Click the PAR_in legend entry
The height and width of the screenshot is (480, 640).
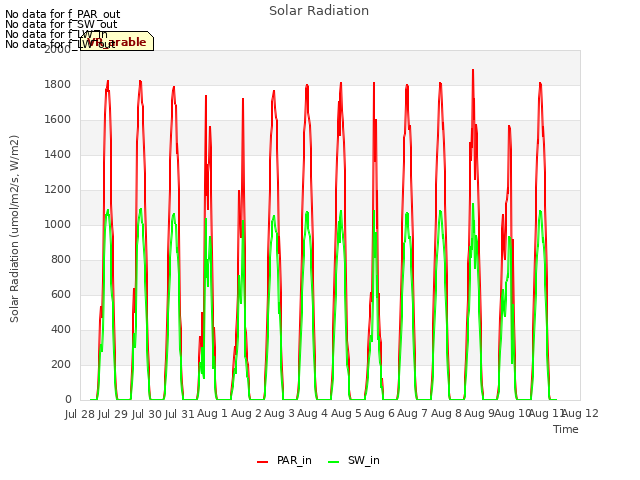pyautogui.click(x=284, y=460)
